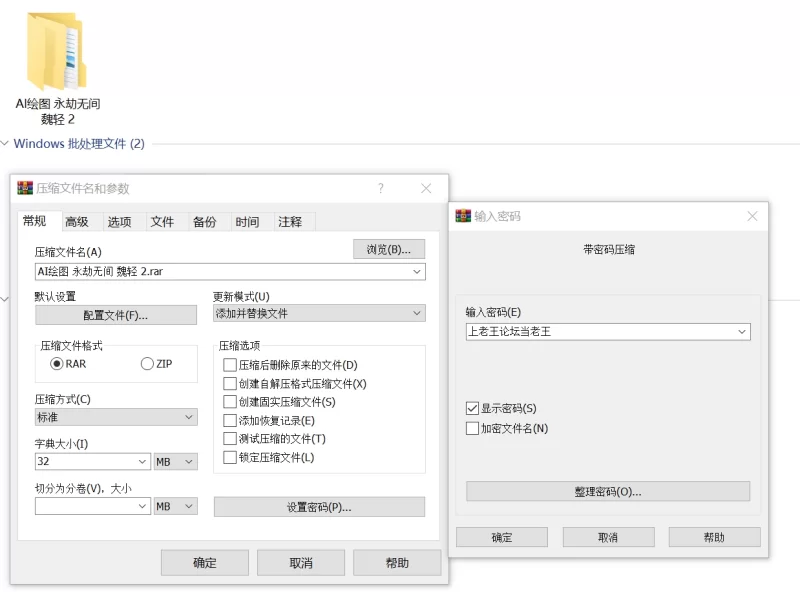Image resolution: width=800 pixels, height=602 pixels.
Task: Click the 设置密码(P)... button
Action: 319,507
